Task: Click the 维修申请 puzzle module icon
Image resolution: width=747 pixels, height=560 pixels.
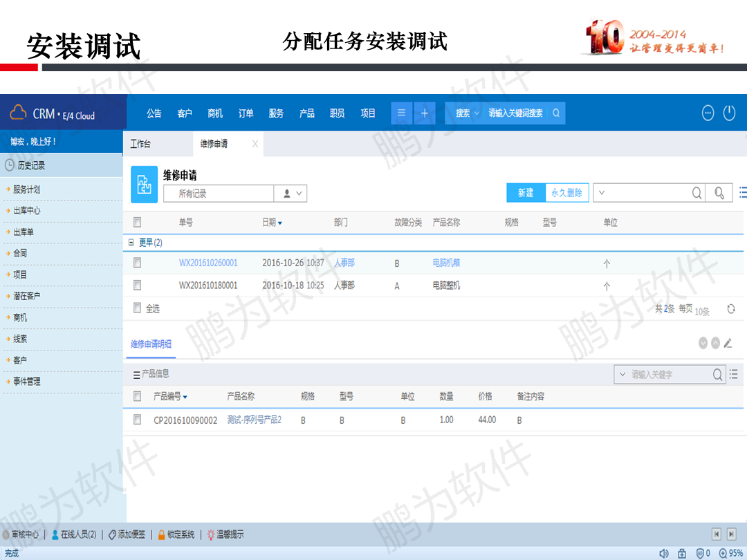Action: click(x=145, y=185)
